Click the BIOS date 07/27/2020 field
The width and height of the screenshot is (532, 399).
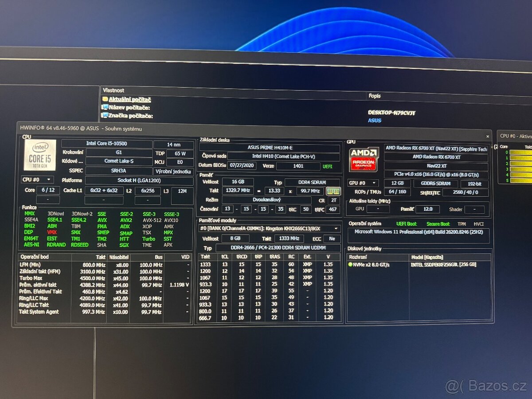click(x=242, y=166)
